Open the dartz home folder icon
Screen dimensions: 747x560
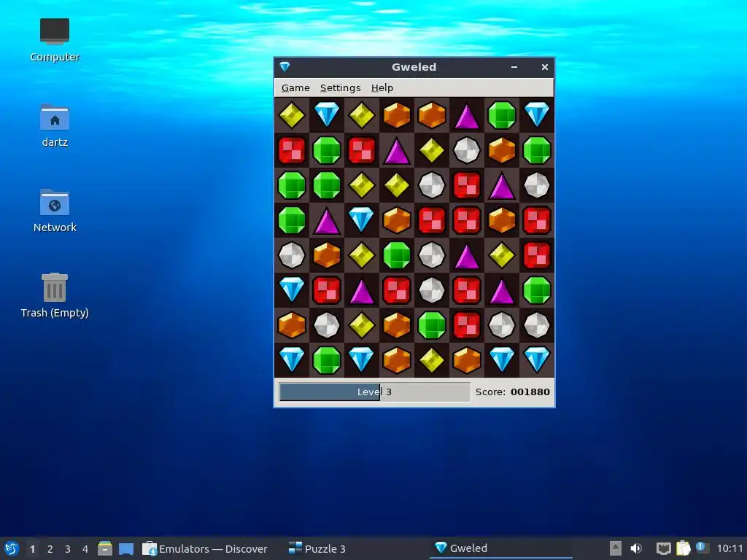55,125
